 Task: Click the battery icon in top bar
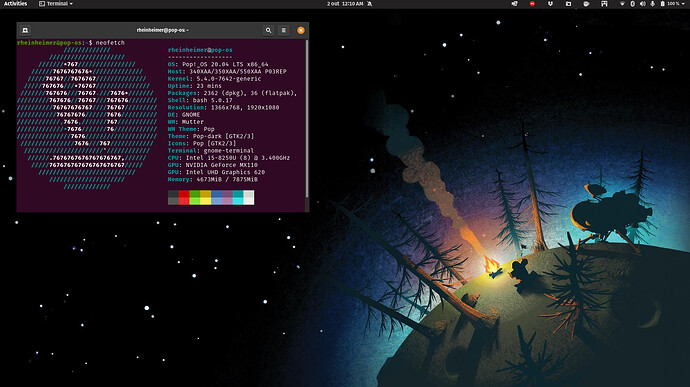click(x=663, y=4)
